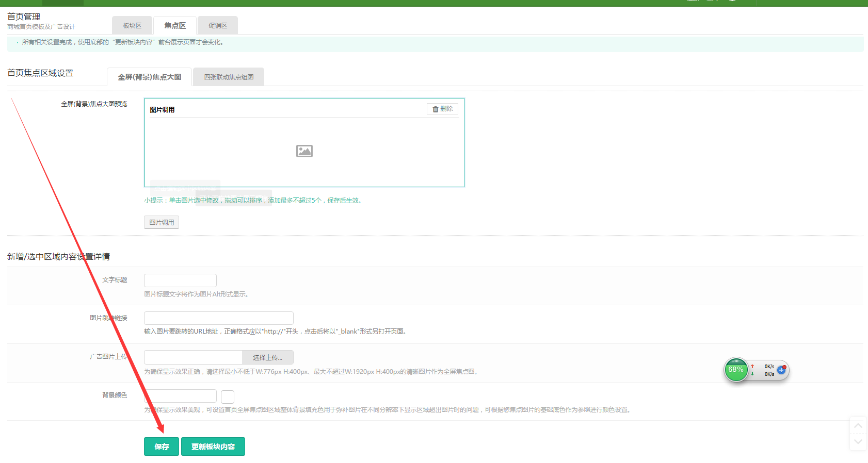Click the 首页焦点区域设置 heading
The image size is (868, 463).
click(x=40, y=73)
